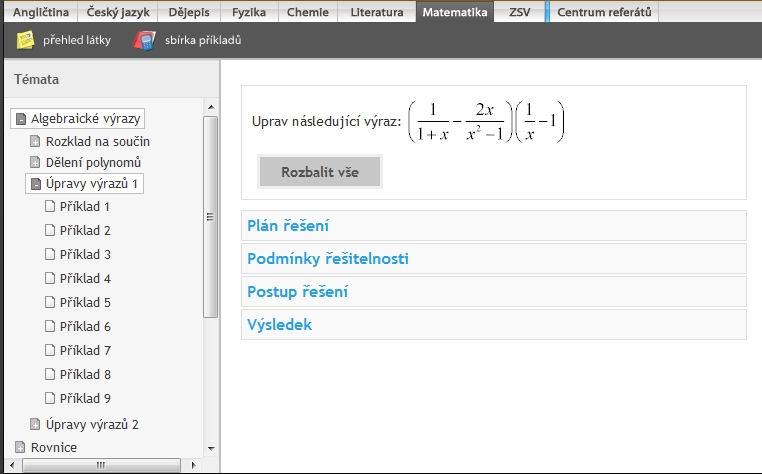This screenshot has width=762, height=474.
Task: Click the document icon beside Příklad 1
Action: click(x=50, y=206)
